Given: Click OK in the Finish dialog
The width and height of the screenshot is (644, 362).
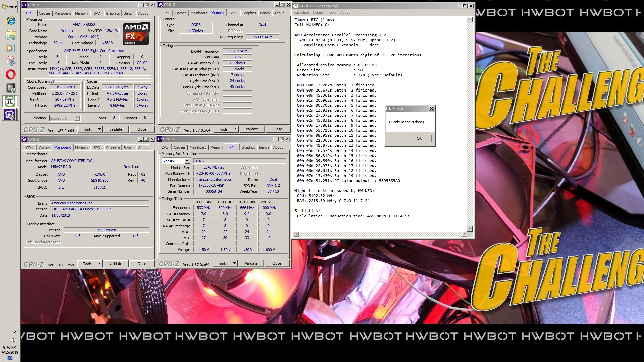Looking at the screenshot, I should (419, 138).
